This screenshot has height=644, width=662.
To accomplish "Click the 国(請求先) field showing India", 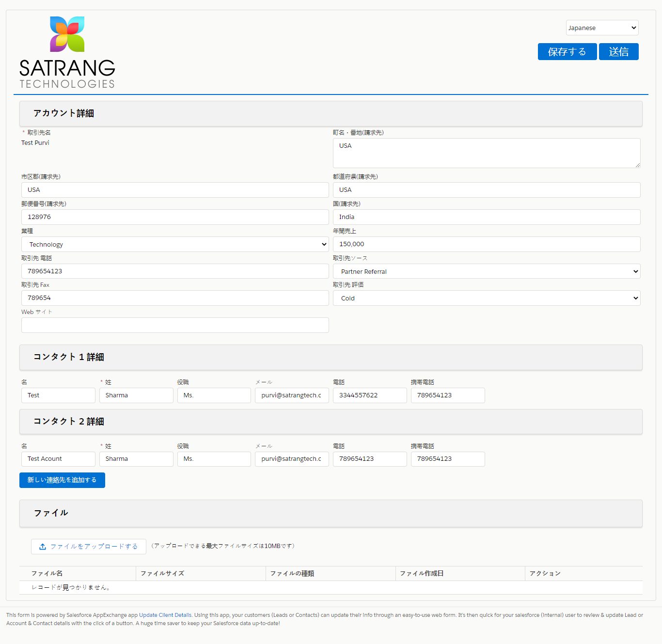I will (487, 217).
